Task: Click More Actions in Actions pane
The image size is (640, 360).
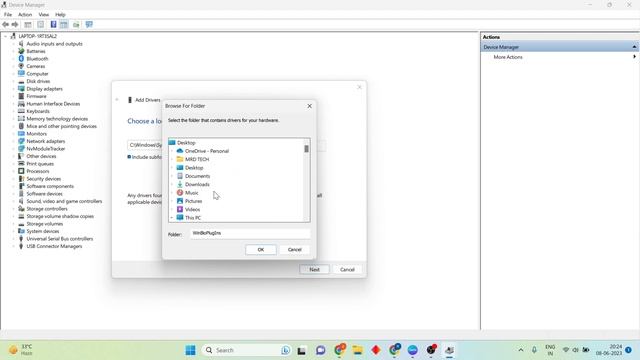Action: coord(508,57)
